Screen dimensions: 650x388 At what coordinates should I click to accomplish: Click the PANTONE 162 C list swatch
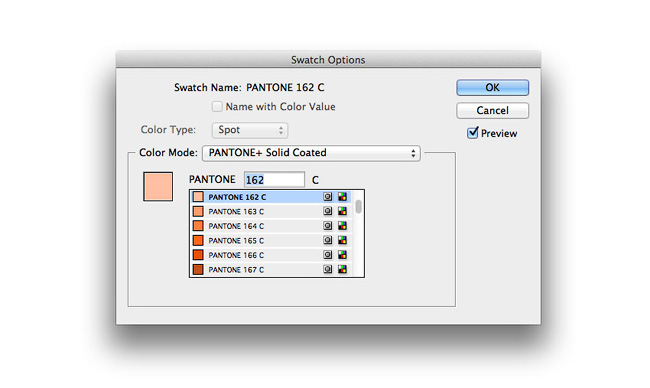tap(198, 197)
